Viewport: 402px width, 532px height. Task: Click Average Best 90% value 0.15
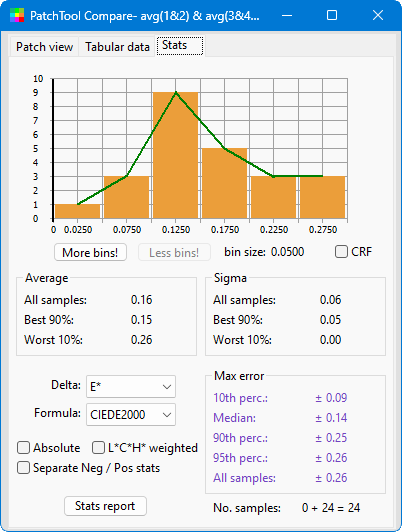(141, 320)
